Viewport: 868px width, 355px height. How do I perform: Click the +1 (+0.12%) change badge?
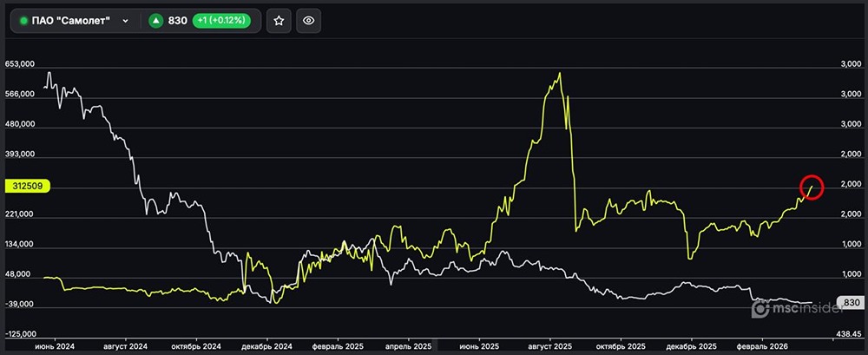coord(221,21)
